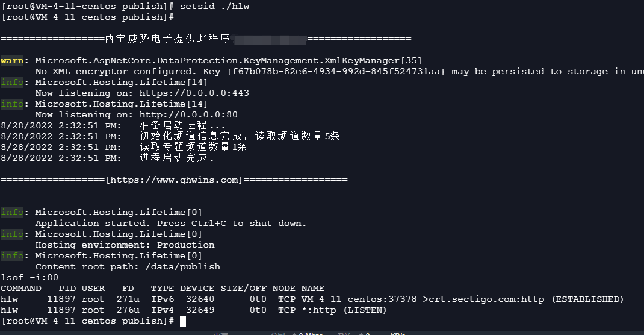644x335 pixels.
Task: Click the Production hosting environment value
Action: pos(185,245)
